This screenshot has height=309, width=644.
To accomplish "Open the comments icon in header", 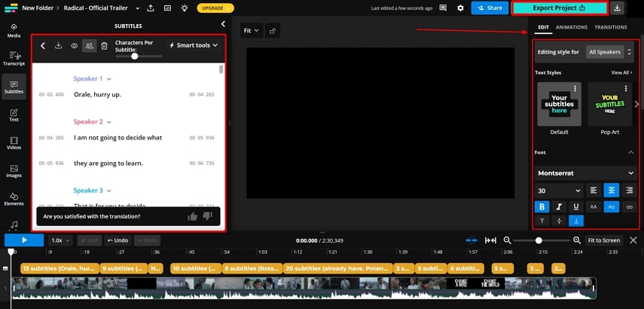I will pos(443,8).
